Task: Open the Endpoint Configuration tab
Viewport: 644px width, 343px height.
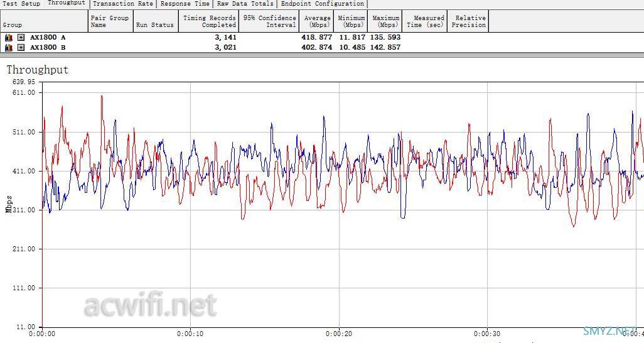Action: pos(323,4)
